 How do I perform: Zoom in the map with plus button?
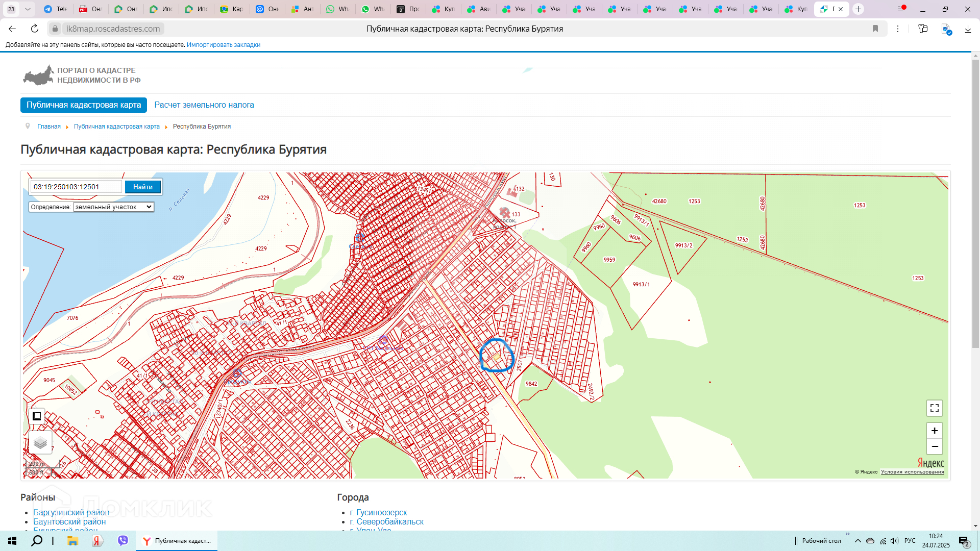pyautogui.click(x=934, y=431)
